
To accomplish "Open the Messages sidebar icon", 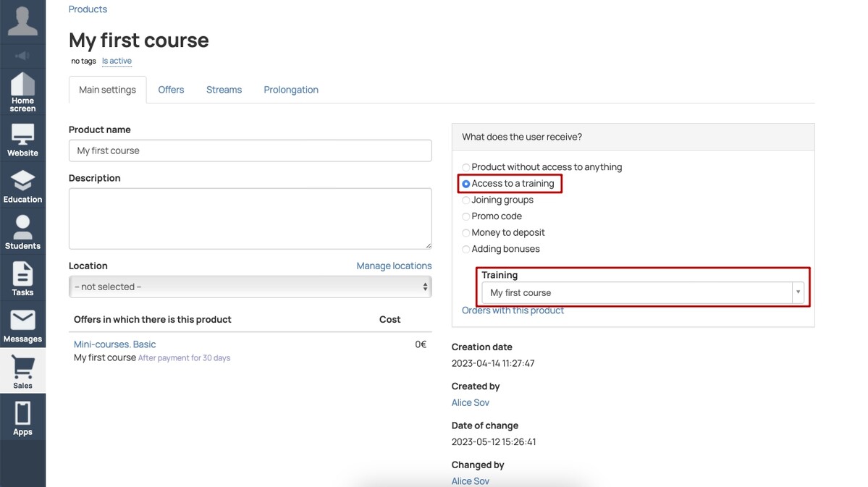I will coord(22,326).
